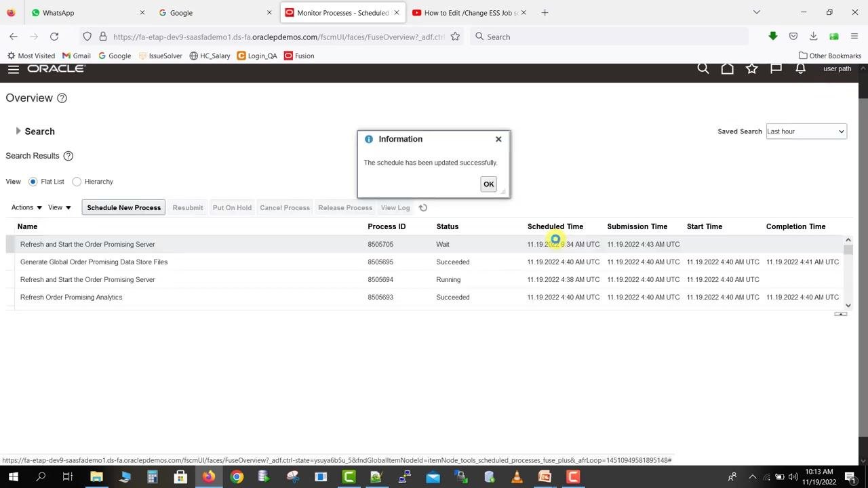
Task: Click the Firefox Search input field
Action: click(608, 37)
